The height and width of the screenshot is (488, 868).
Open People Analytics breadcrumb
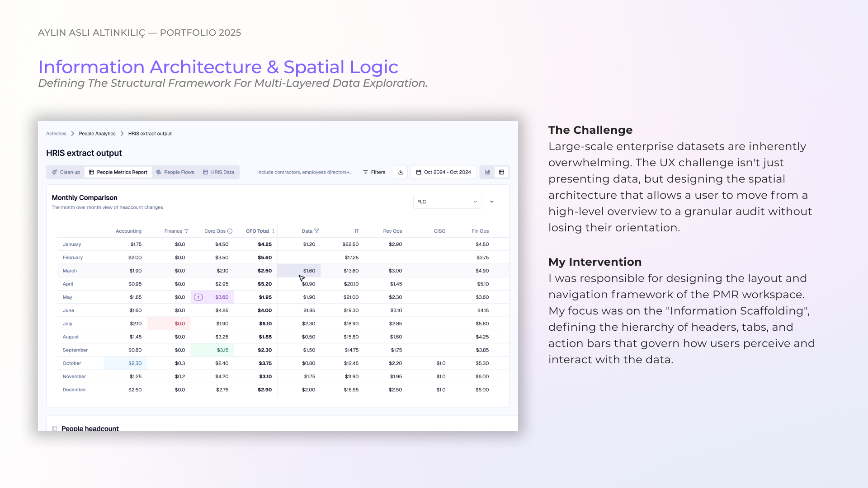(97, 134)
